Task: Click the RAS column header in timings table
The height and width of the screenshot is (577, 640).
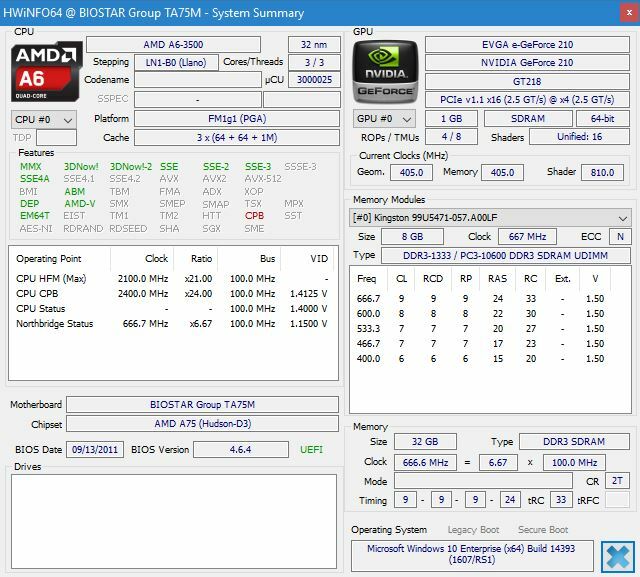Action: click(x=498, y=279)
